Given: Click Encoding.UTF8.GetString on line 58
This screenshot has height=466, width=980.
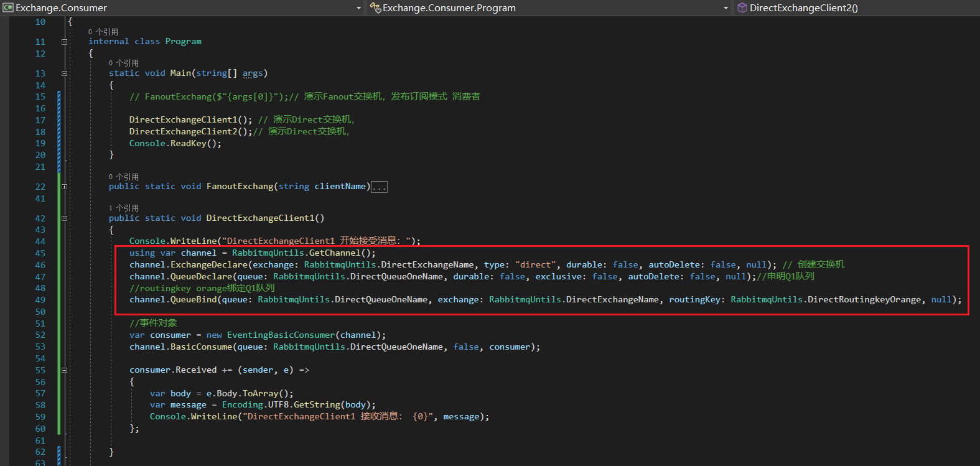Looking at the screenshot, I should click(x=281, y=405).
